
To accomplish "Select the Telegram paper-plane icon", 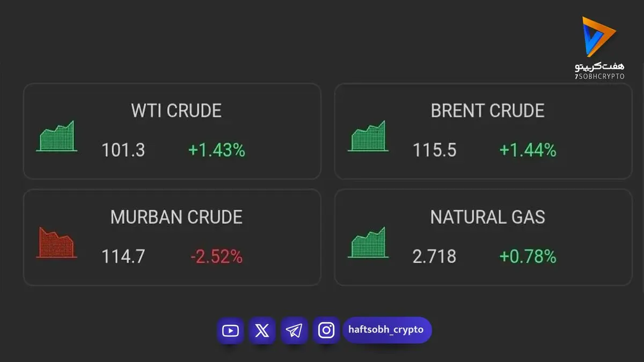I will [294, 330].
